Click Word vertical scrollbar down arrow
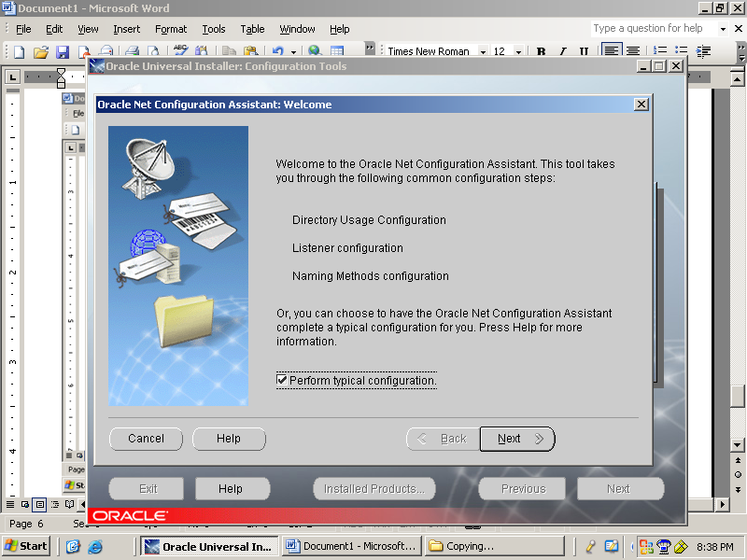The image size is (747, 560). [x=738, y=445]
